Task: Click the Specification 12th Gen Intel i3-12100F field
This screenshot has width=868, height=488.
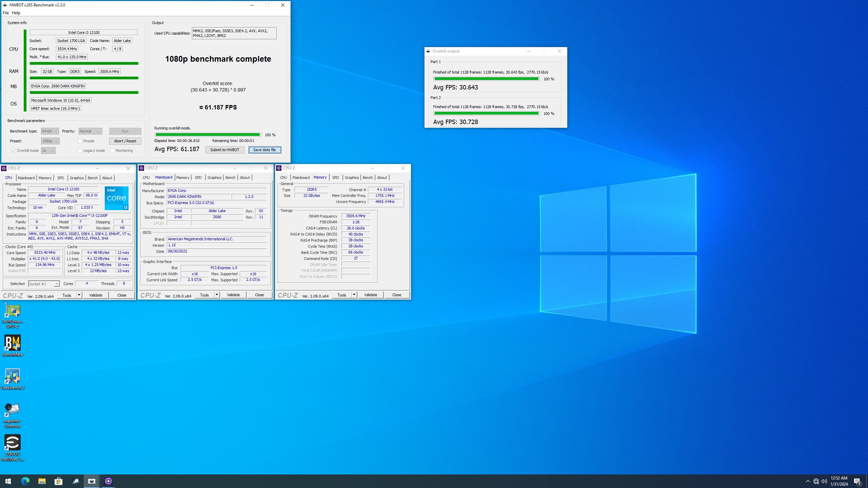Action: [80, 216]
